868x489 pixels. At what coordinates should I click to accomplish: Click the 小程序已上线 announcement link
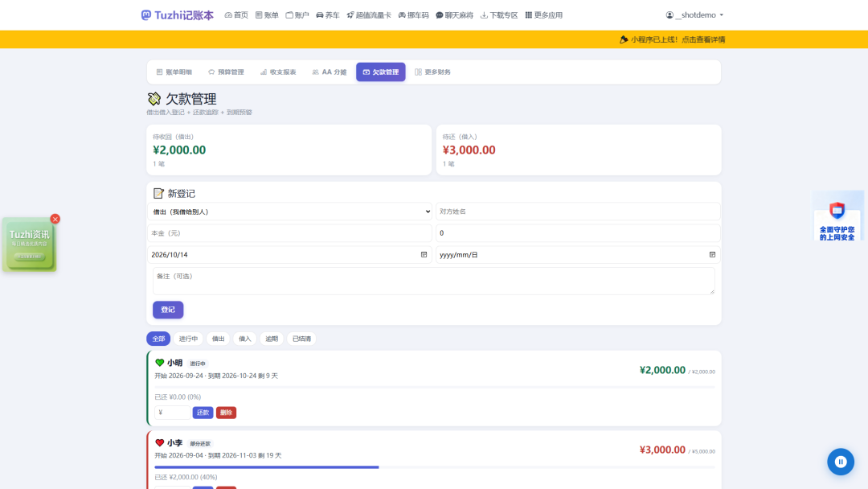click(x=673, y=39)
